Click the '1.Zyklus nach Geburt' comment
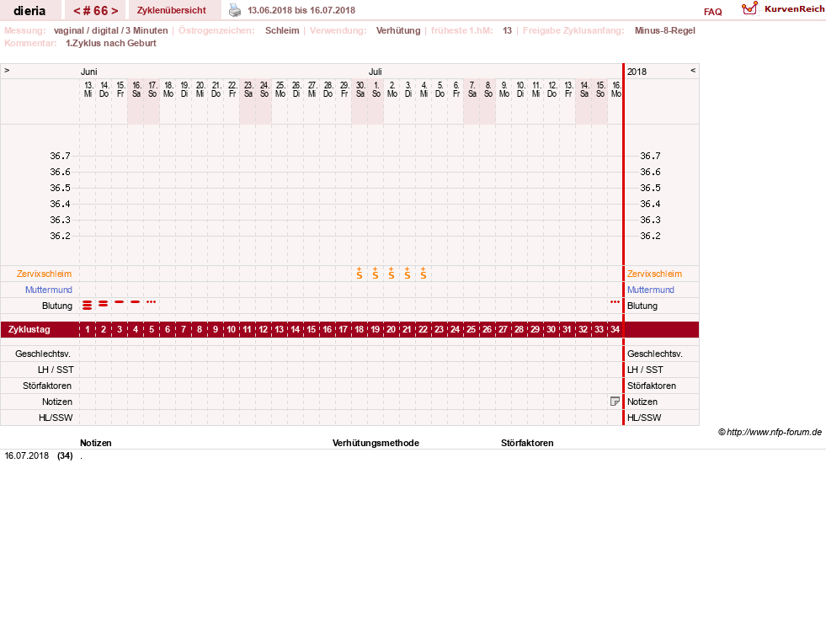The width and height of the screenshot is (826, 644). (110, 43)
